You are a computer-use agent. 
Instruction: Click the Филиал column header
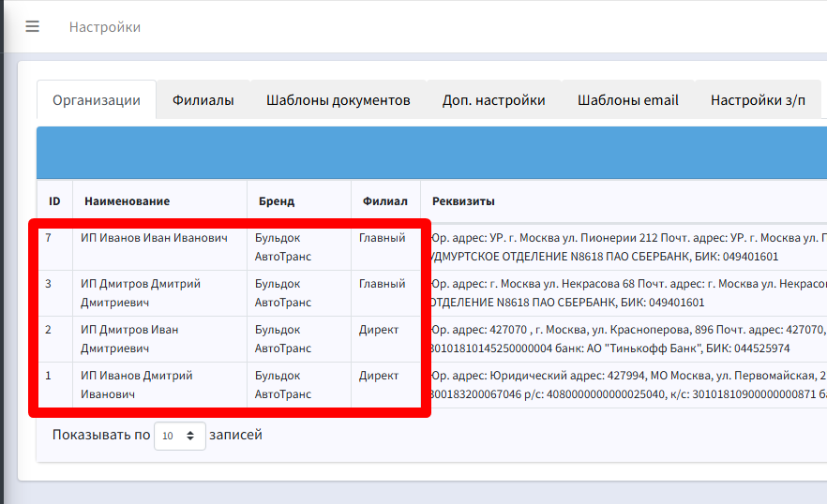[x=384, y=201]
